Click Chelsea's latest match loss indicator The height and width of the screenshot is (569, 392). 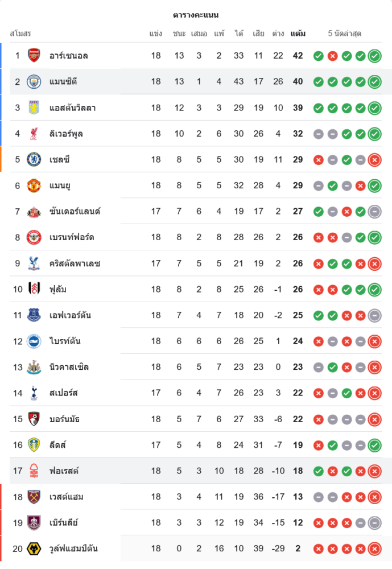pos(374,160)
